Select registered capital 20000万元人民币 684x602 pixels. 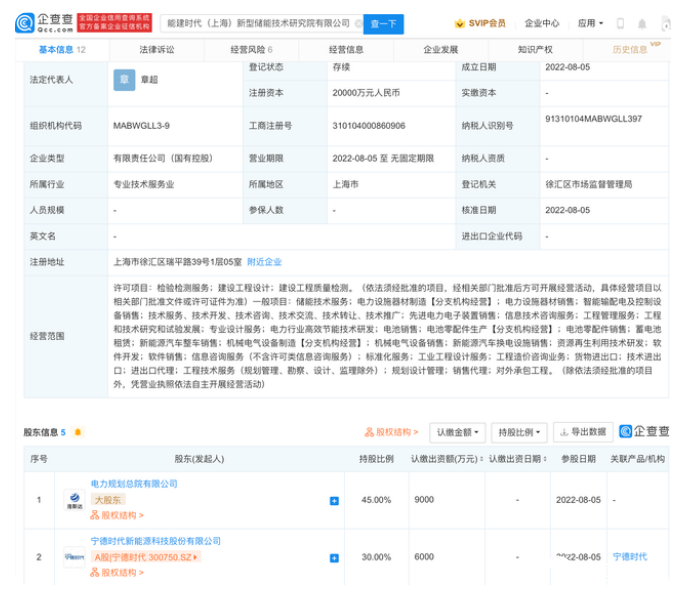coord(366,93)
